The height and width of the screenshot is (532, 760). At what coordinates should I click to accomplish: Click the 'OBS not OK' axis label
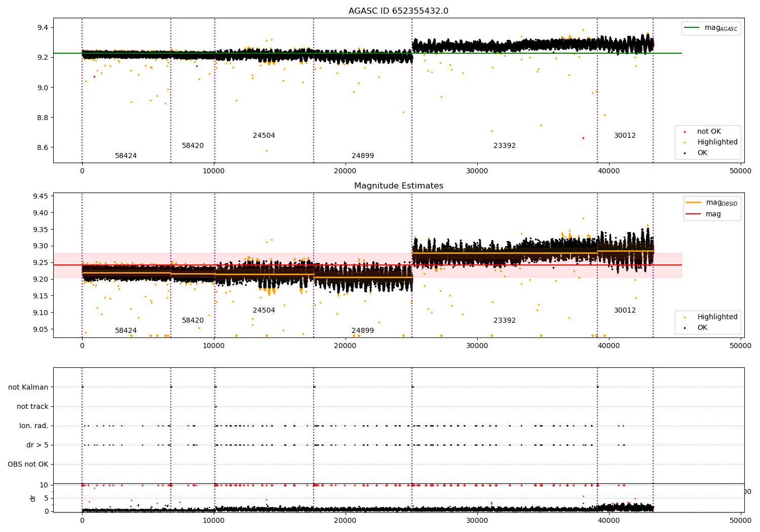coord(28,464)
